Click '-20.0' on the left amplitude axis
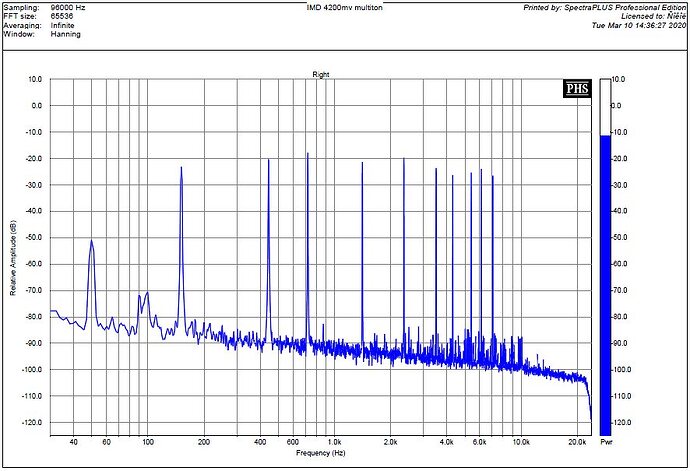The image size is (690, 471). 33,158
